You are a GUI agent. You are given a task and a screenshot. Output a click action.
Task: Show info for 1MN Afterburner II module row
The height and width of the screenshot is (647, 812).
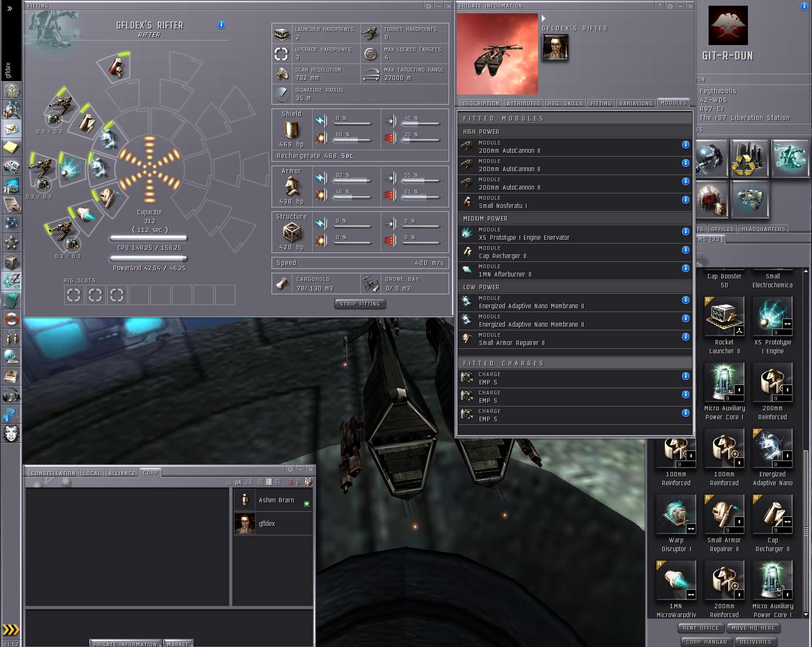click(685, 268)
